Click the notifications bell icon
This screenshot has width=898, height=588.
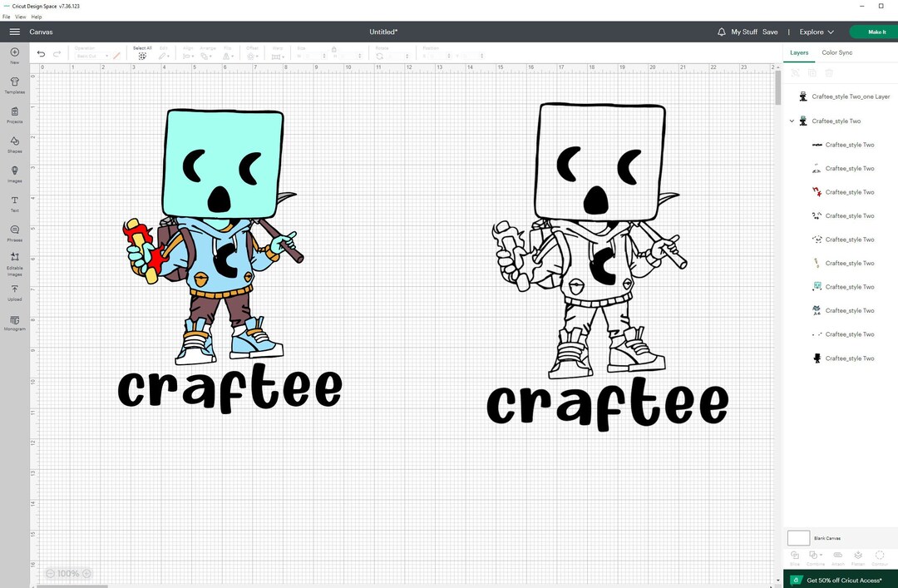[721, 32]
